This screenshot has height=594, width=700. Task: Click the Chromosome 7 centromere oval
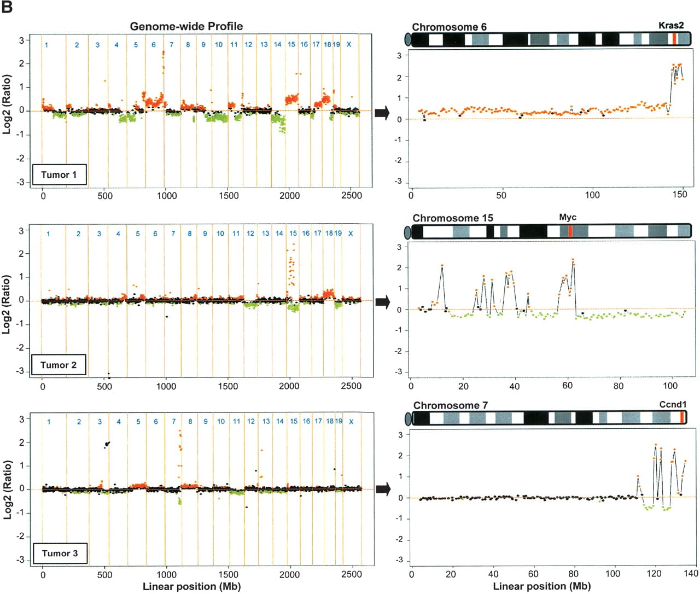pyautogui.click(x=407, y=419)
